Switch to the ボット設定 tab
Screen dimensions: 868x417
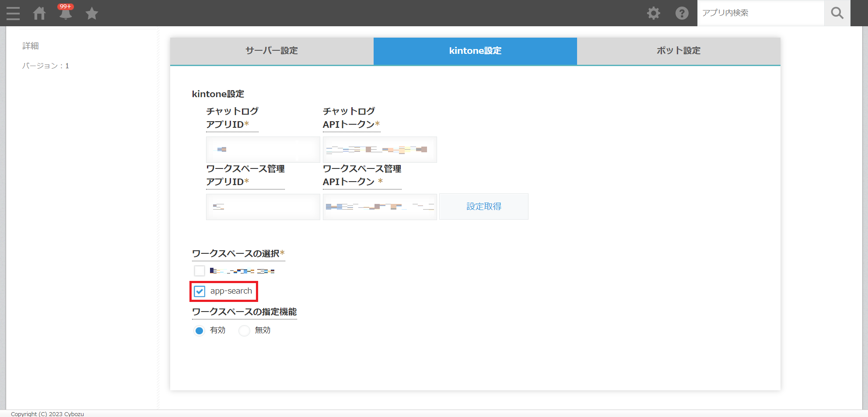[x=678, y=51]
